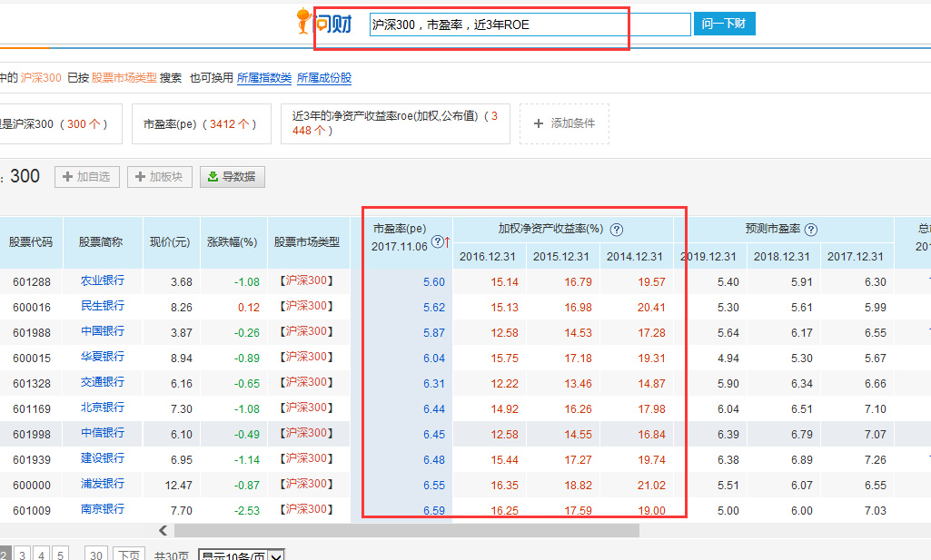Click red question-mark icon in 问财 logo

pyautogui.click(x=322, y=24)
